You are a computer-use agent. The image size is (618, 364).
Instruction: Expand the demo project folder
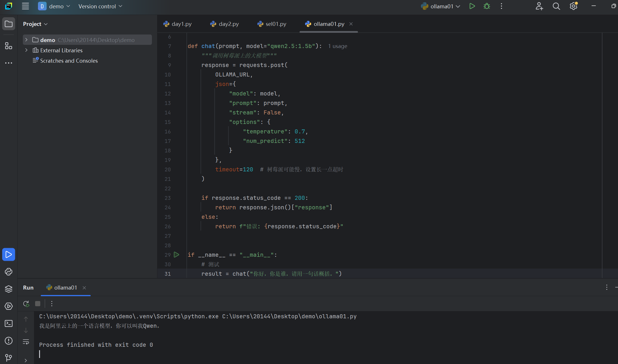pyautogui.click(x=26, y=40)
